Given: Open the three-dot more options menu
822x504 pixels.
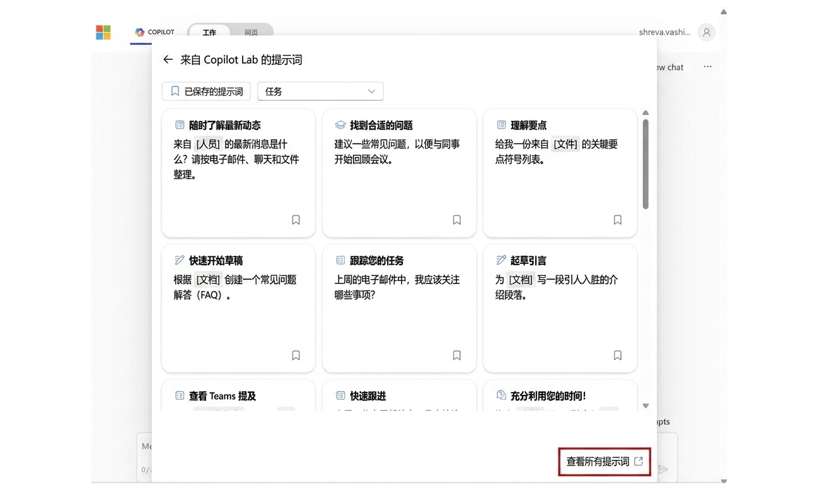Looking at the screenshot, I should tap(708, 67).
